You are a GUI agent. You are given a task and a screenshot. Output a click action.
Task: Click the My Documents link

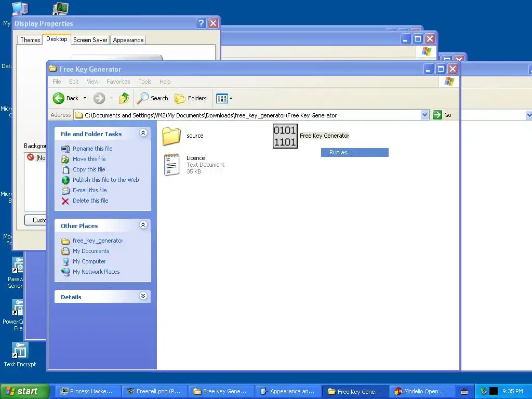tap(91, 251)
